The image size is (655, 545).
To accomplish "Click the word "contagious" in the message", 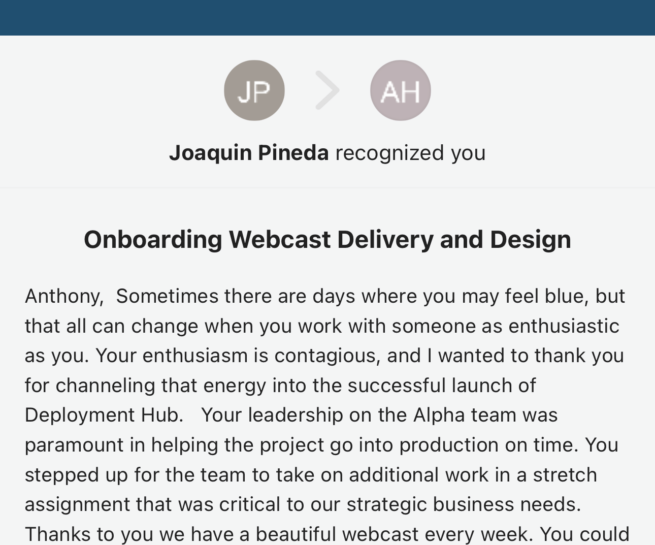I will (x=305, y=353).
